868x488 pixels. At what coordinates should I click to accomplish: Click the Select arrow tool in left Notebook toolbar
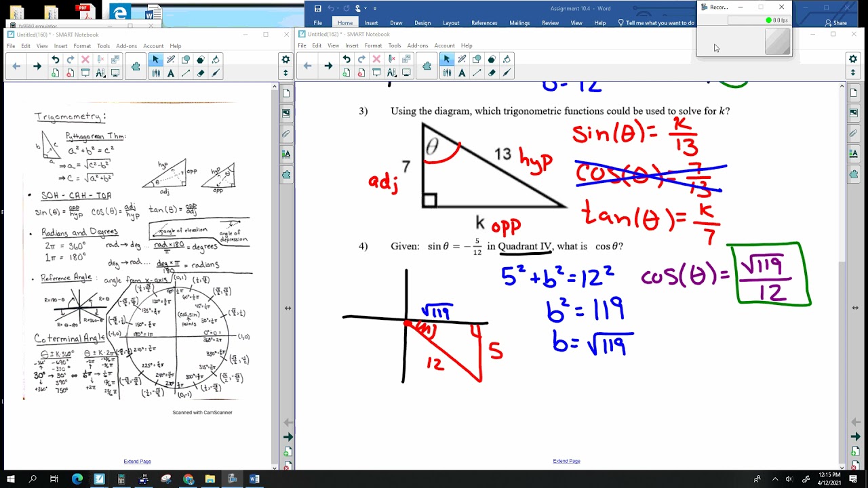pos(155,60)
